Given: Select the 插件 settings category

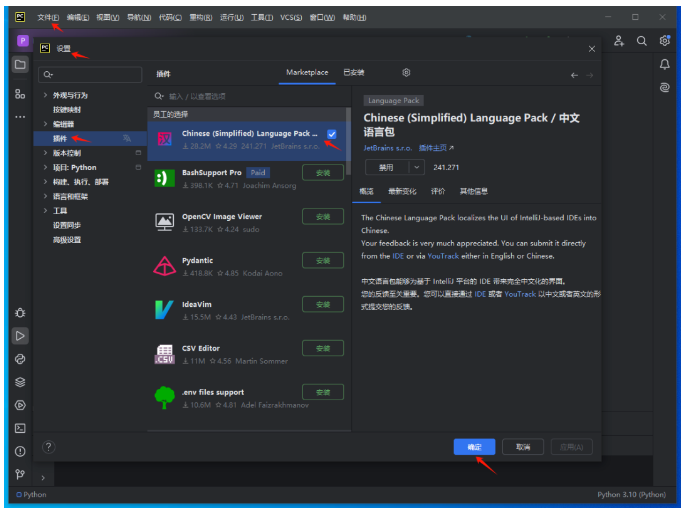Looking at the screenshot, I should click(90, 139).
